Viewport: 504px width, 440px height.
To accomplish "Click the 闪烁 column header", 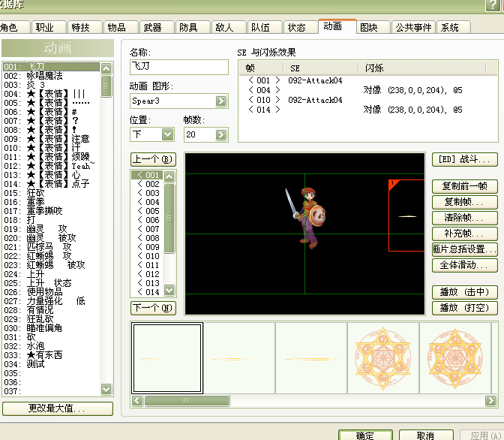I will click(421, 68).
